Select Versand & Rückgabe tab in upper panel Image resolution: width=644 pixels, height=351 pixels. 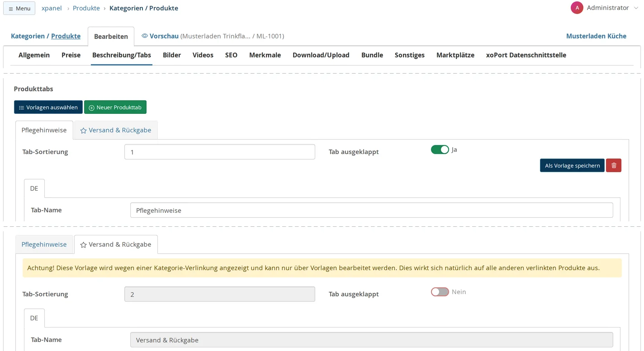pos(116,130)
